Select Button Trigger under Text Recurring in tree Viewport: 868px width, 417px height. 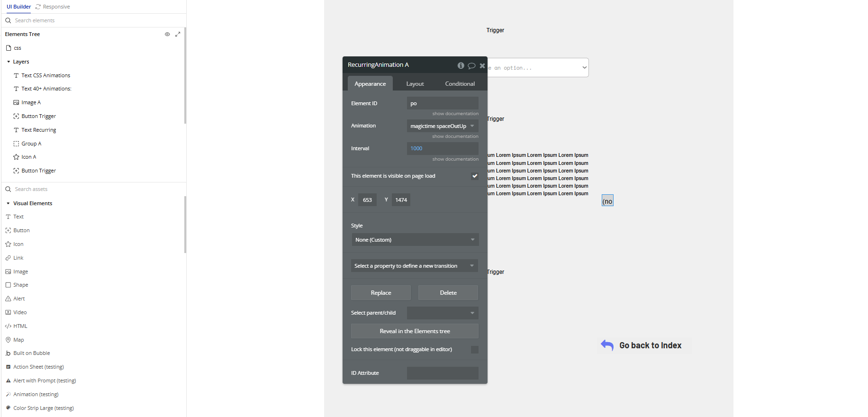[x=38, y=171]
